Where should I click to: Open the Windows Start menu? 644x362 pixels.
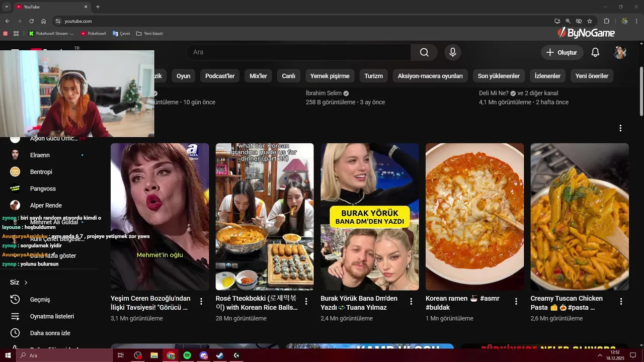tap(8, 355)
